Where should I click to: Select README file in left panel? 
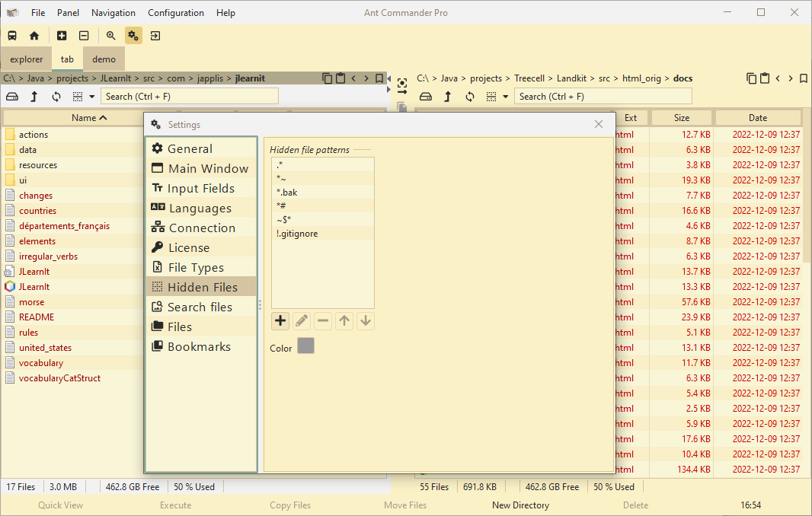coord(37,317)
